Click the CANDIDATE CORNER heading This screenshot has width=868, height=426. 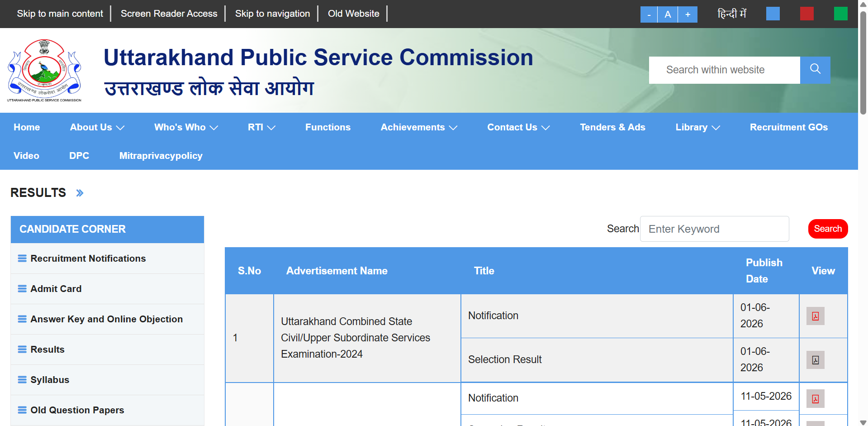click(72, 229)
